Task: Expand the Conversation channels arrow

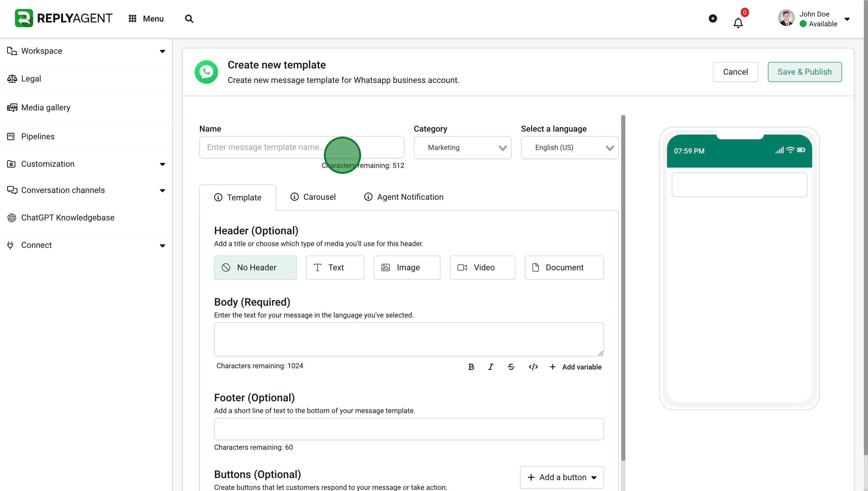Action: click(162, 191)
